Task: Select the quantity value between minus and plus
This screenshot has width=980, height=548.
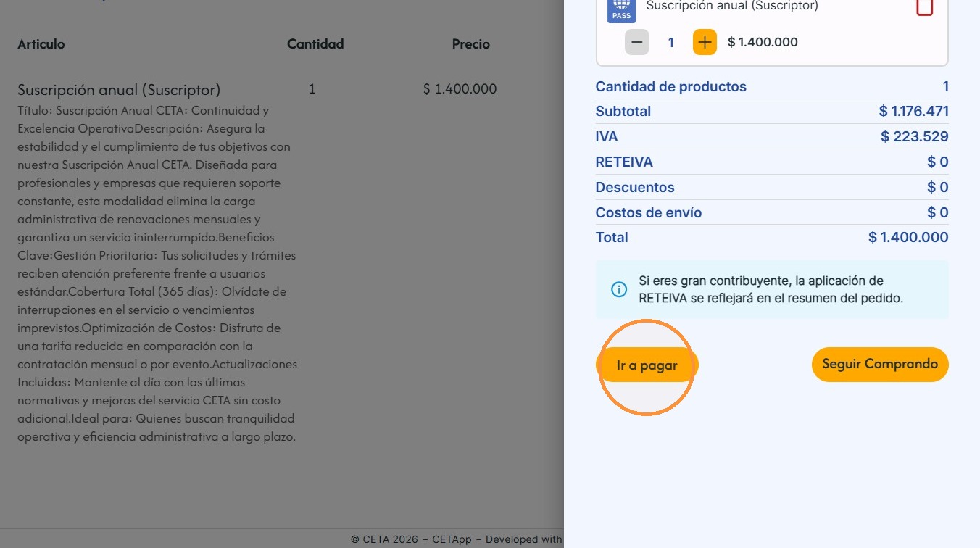Action: pyautogui.click(x=671, y=43)
